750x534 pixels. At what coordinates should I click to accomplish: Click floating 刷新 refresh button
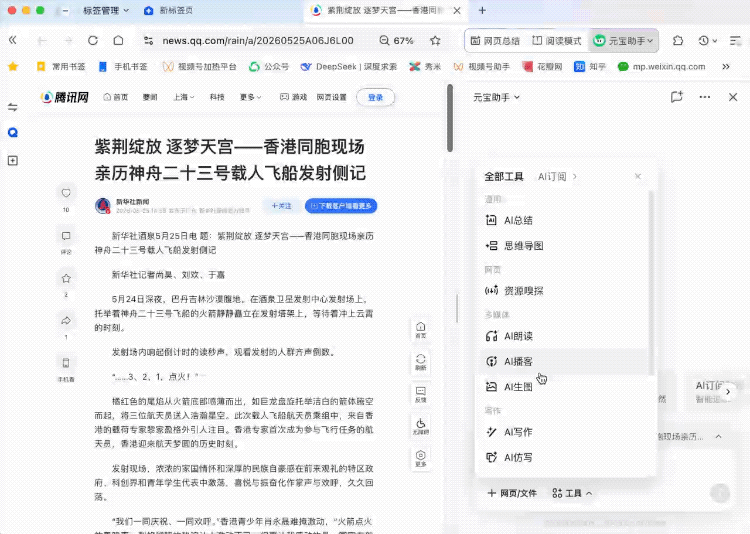tap(420, 362)
